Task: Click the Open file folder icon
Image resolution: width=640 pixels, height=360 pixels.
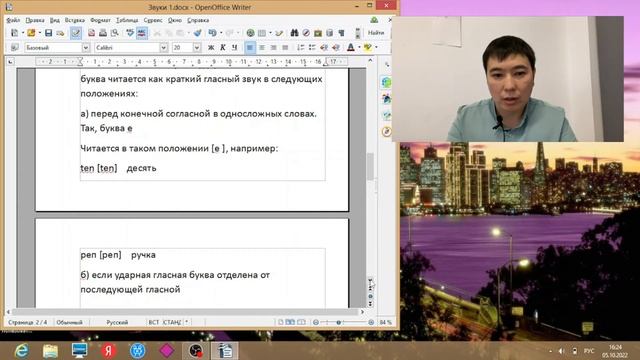Action: 31,33
